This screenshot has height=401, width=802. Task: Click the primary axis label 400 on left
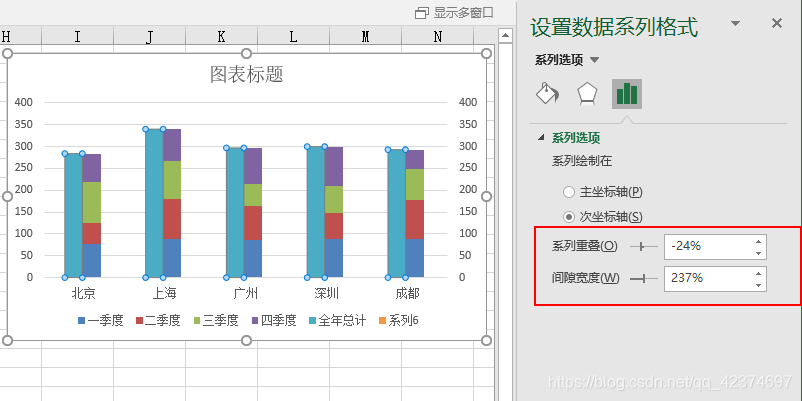(24, 102)
